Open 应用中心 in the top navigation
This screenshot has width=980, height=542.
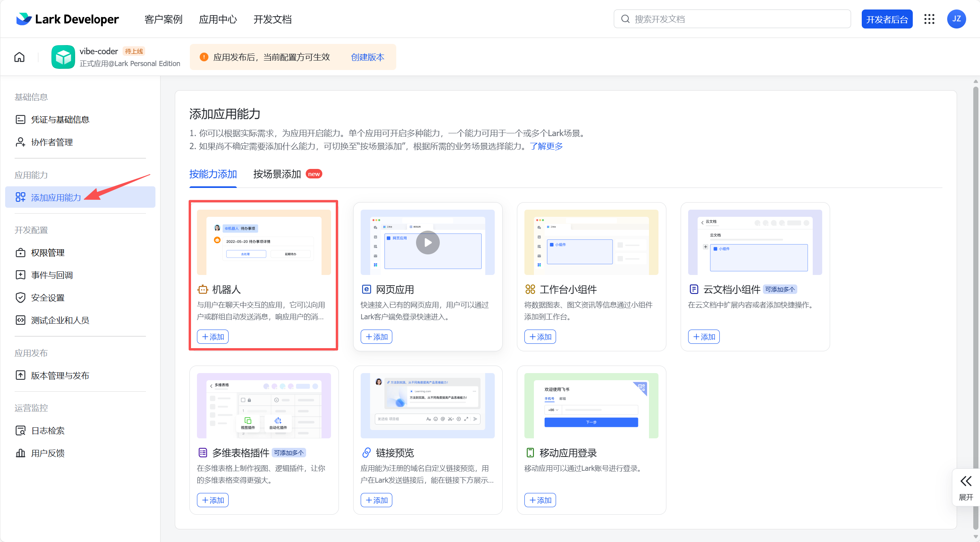point(218,19)
